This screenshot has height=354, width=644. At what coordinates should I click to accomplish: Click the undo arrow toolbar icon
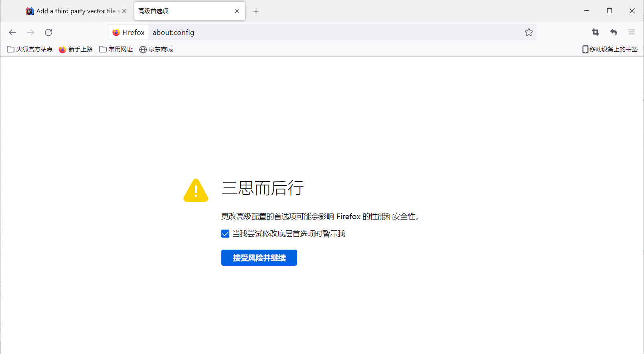point(614,33)
